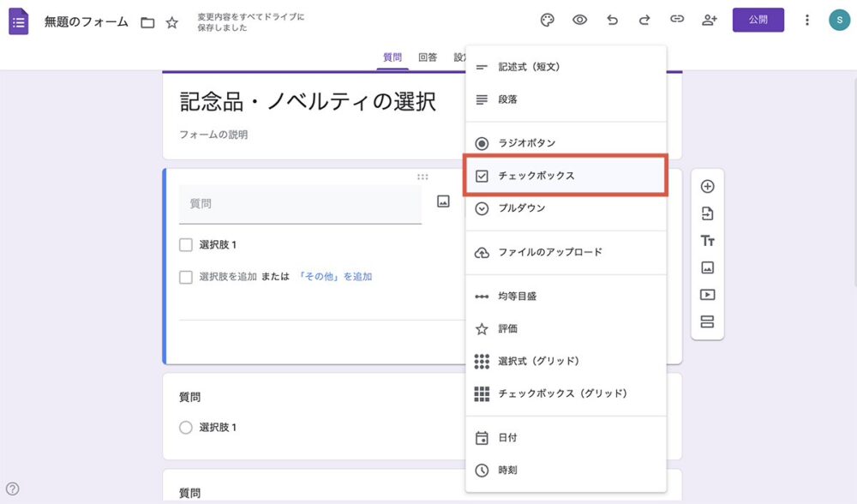Check the 選択肢 1 checkbox
Viewport: 857px width, 504px height.
(x=185, y=244)
